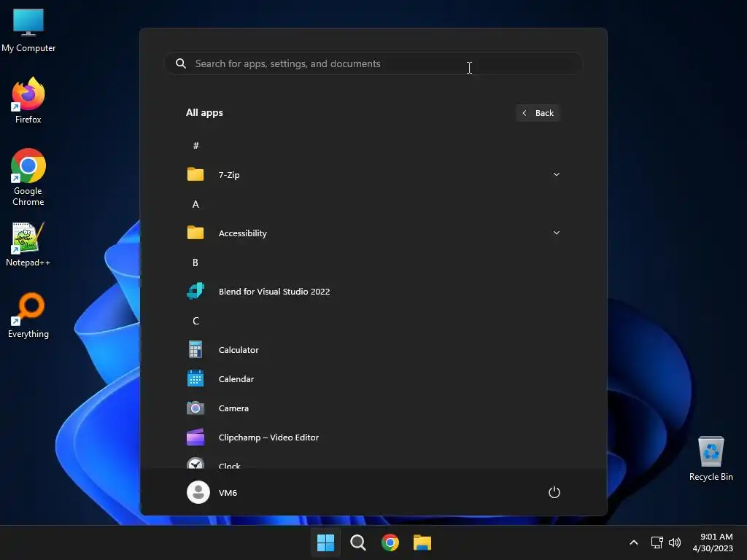This screenshot has height=560, width=747.
Task: Open File Explorer from the taskbar
Action: [x=422, y=542]
